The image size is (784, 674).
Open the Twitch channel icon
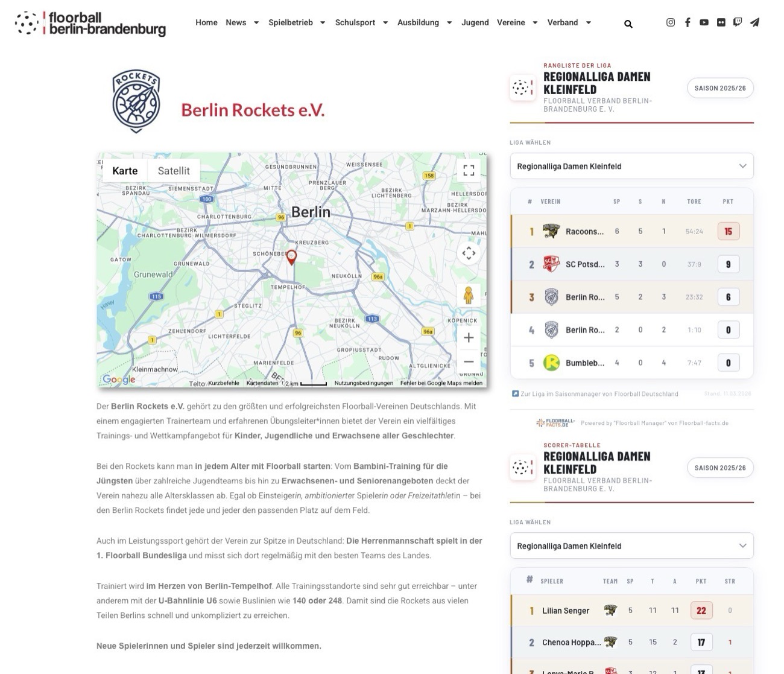pos(738,22)
